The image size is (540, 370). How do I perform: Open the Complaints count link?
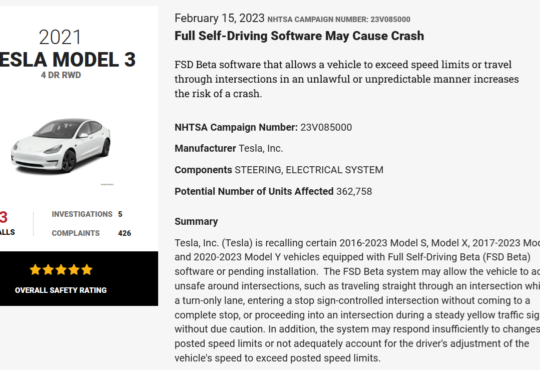[x=91, y=233]
